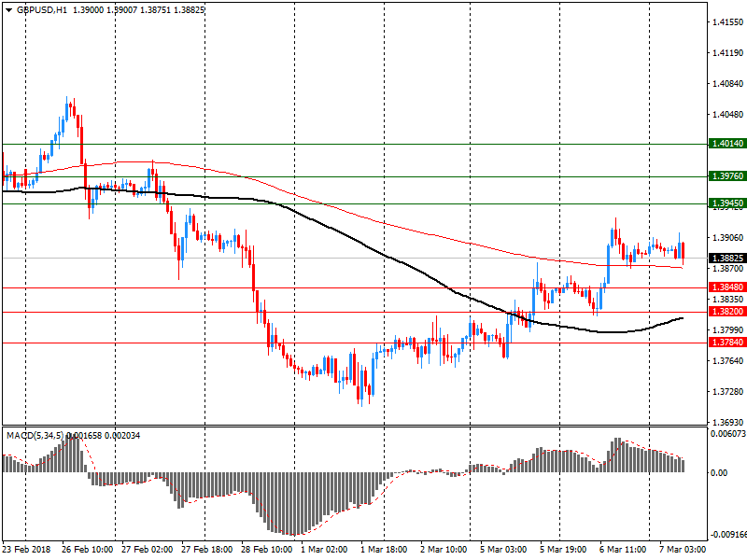Select the green 1.39450 level label
747x560 pixels.
[727, 203]
